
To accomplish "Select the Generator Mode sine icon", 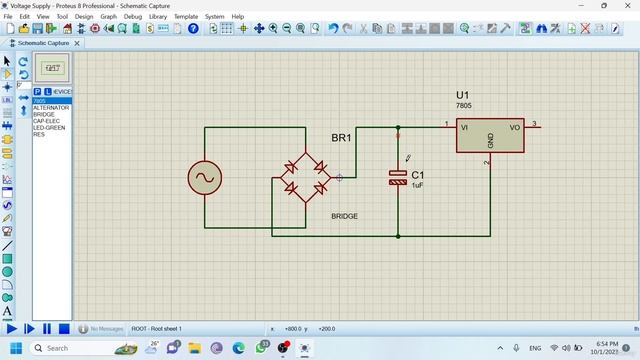I will point(7,205).
